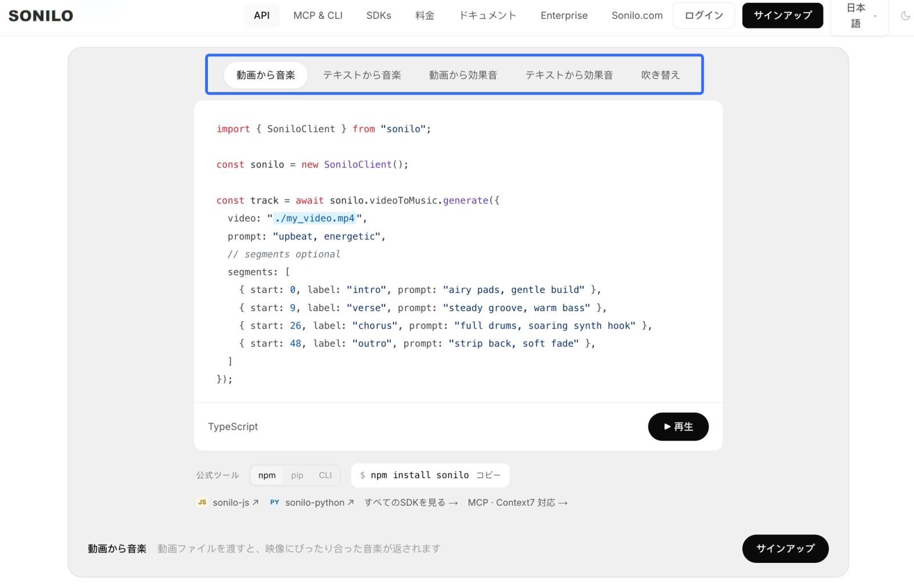Click the SONILO logo

pyautogui.click(x=41, y=16)
